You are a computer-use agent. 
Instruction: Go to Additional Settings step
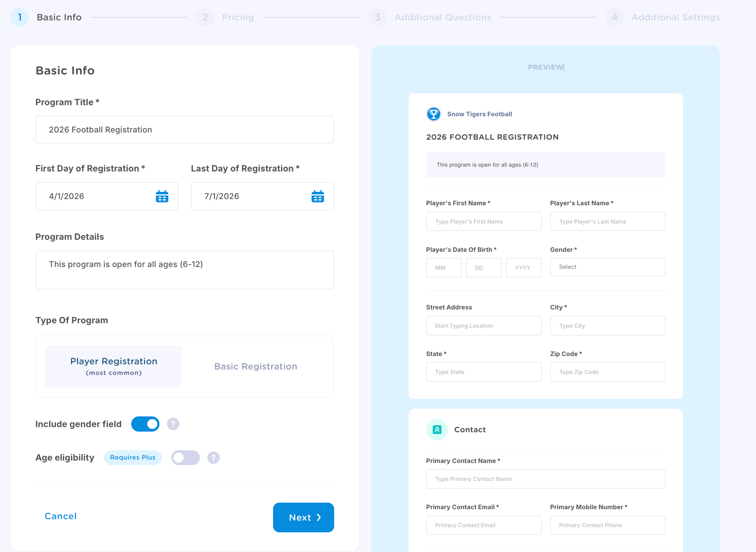point(675,17)
